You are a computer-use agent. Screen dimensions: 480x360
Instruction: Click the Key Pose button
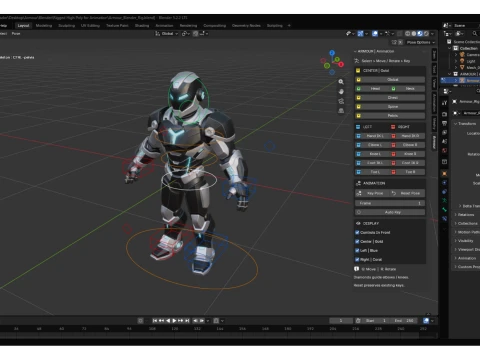(372, 193)
